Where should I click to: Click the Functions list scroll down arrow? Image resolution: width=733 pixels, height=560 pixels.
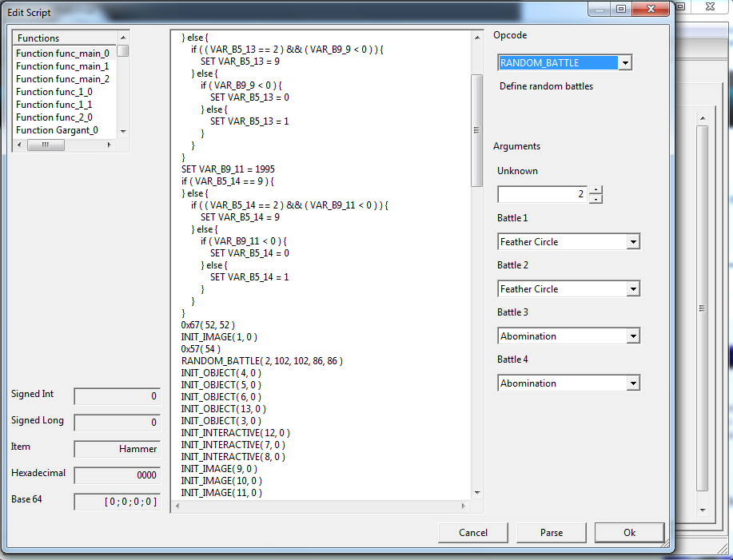(123, 132)
